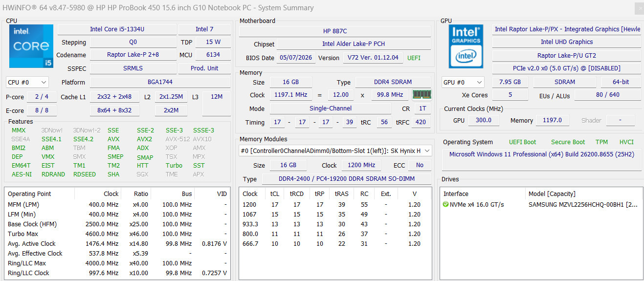The width and height of the screenshot is (644, 281).
Task: Click the tRFC 420 timing value
Action: click(x=421, y=122)
